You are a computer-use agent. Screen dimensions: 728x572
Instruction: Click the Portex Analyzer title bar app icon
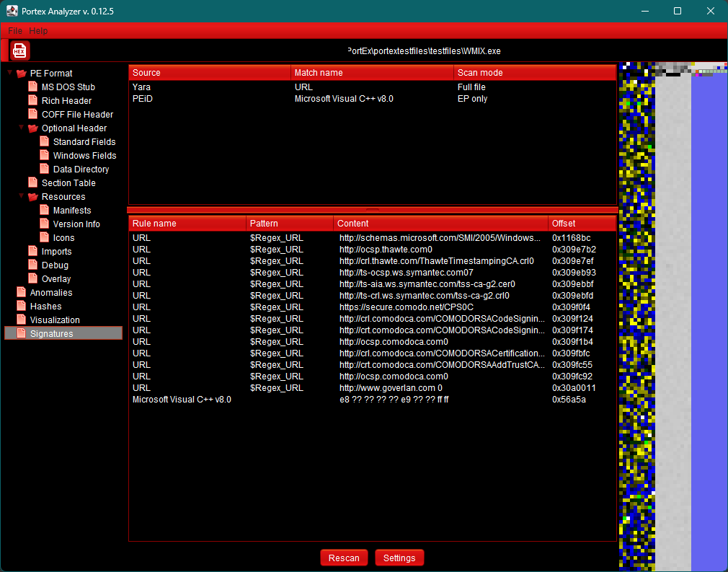(x=12, y=11)
